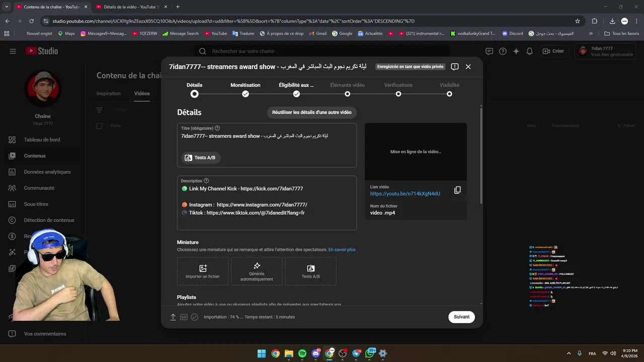Reload the page
Screen dimensions: 644x362
[x=31, y=21]
